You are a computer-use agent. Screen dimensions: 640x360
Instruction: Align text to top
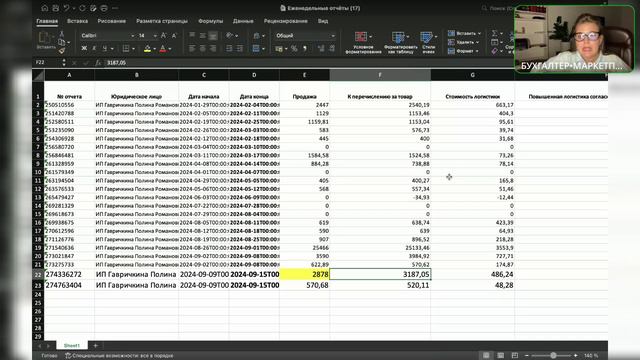[192, 36]
